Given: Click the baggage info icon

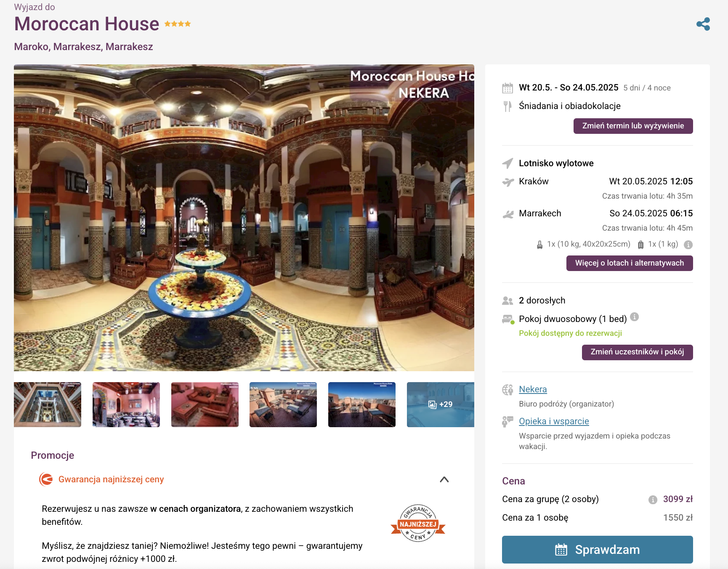Looking at the screenshot, I should 688,245.
